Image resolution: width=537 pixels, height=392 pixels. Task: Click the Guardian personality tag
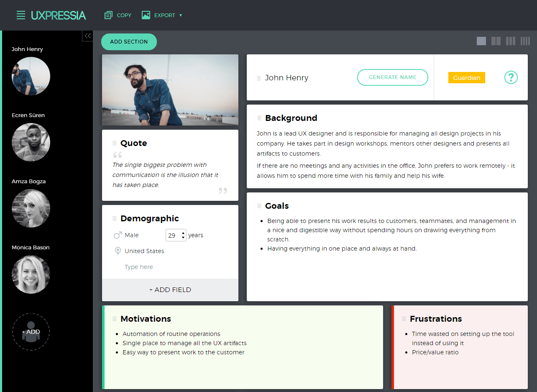point(467,78)
